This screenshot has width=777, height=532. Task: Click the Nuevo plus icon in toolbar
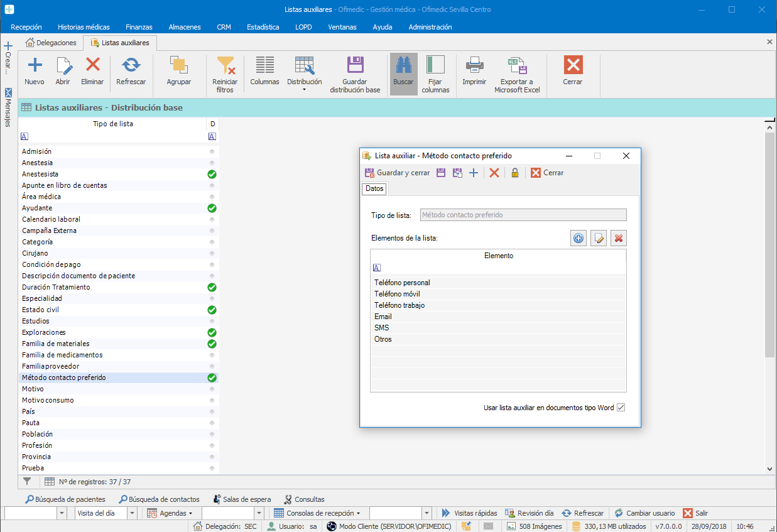point(35,65)
